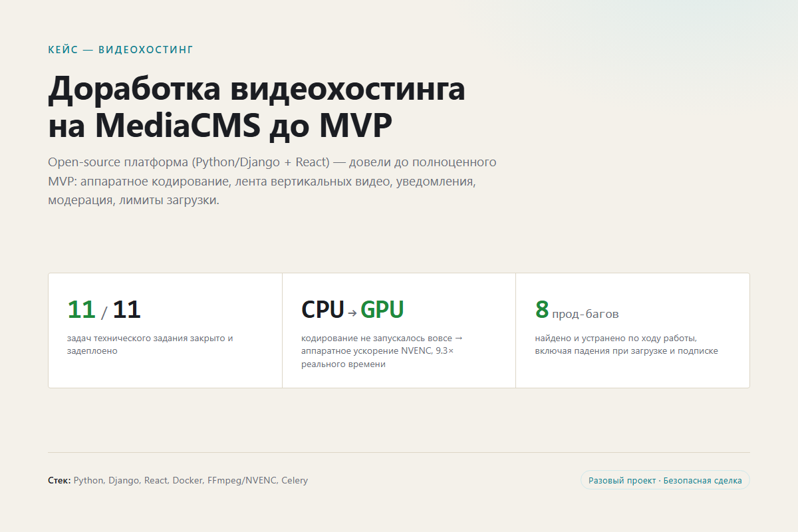
Task: Click the '8 прод-багов' statistic
Action: [577, 310]
